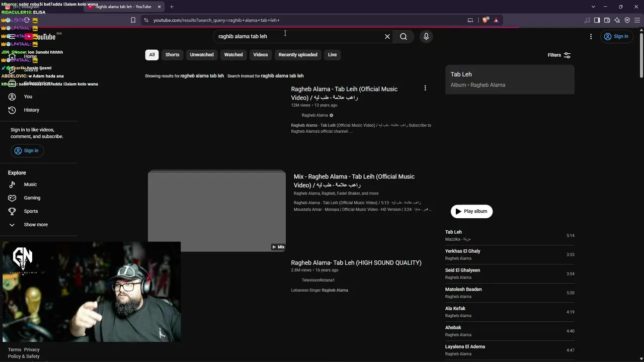Click Sign in at top right
This screenshot has height=362, width=644.
pos(616,36)
